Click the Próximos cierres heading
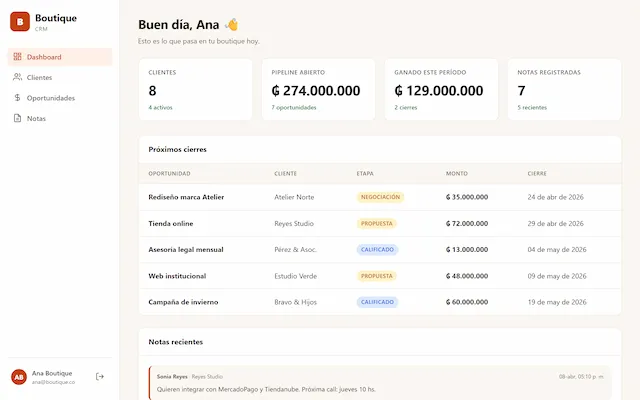Viewport: 640px width, 400px height. [x=178, y=149]
